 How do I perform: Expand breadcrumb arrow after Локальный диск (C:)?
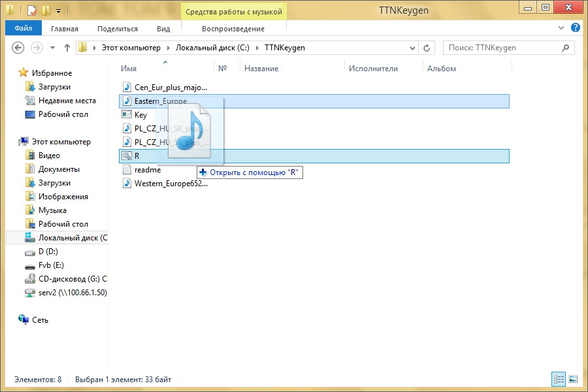pos(257,48)
